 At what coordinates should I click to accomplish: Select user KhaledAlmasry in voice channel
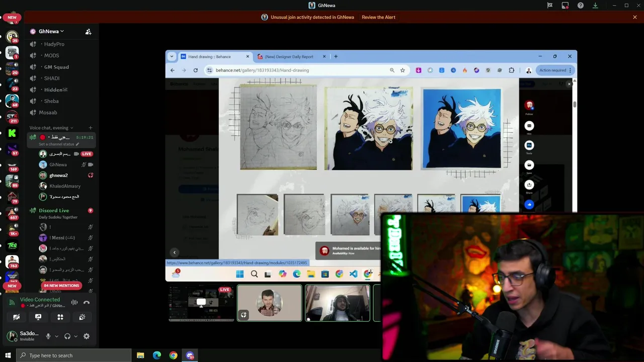point(66,186)
